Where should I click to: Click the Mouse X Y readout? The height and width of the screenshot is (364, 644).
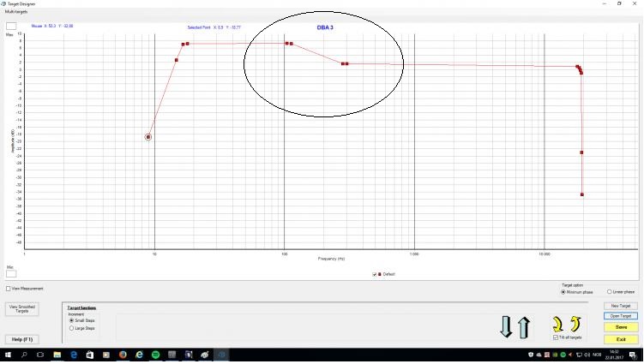(52, 26)
